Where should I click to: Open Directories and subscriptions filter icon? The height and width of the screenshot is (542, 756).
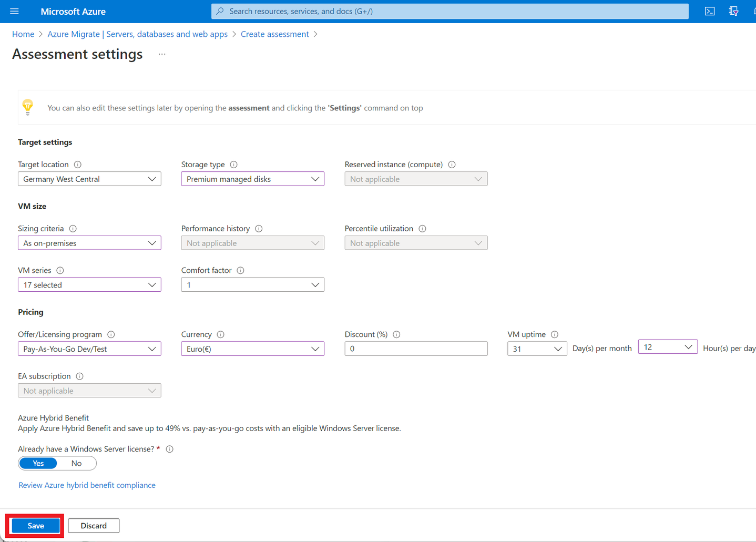pyautogui.click(x=733, y=11)
